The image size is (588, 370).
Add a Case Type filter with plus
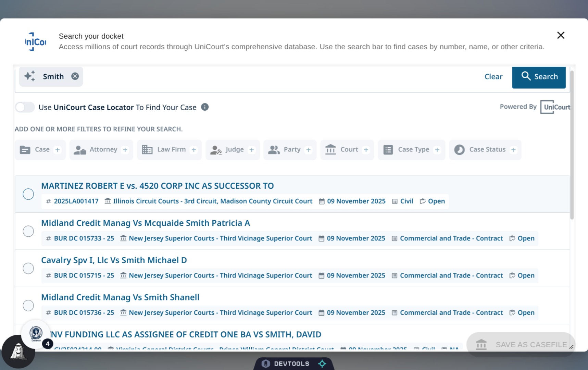[437, 150]
